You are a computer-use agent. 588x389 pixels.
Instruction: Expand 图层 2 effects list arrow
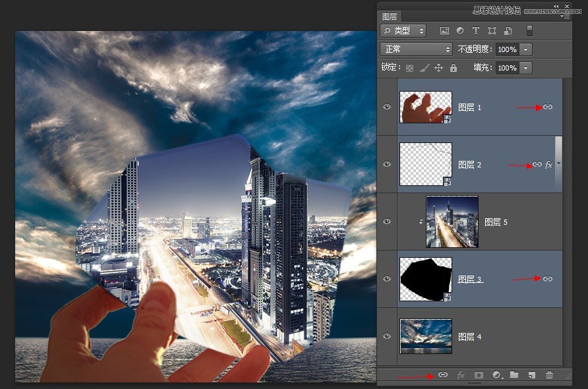559,164
